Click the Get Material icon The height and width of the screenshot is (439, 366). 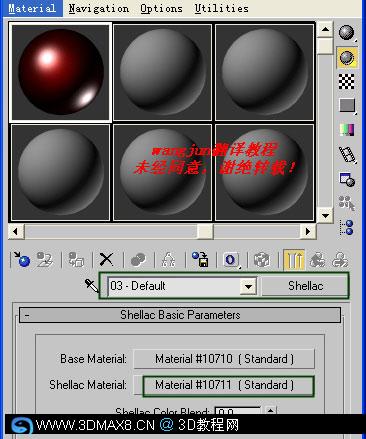coord(22,259)
